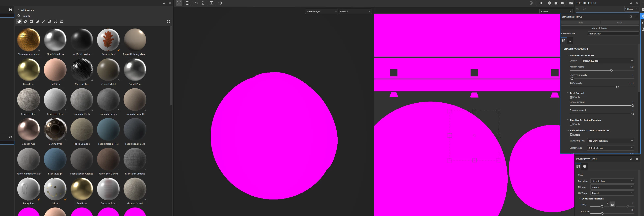Open the Material dropdown in the 2D viewport

[x=556, y=11]
